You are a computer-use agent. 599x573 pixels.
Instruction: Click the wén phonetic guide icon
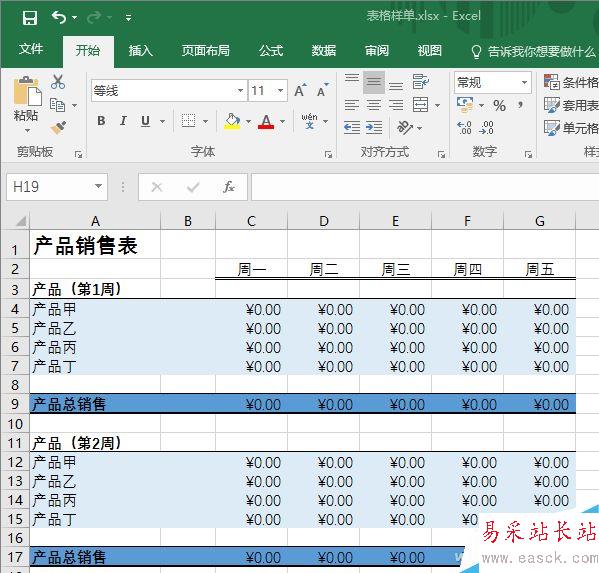point(309,121)
